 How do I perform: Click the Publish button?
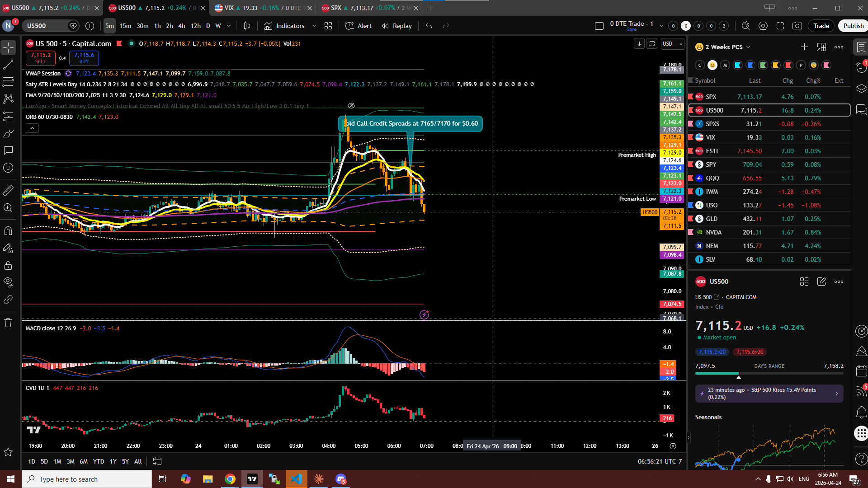click(x=853, y=26)
